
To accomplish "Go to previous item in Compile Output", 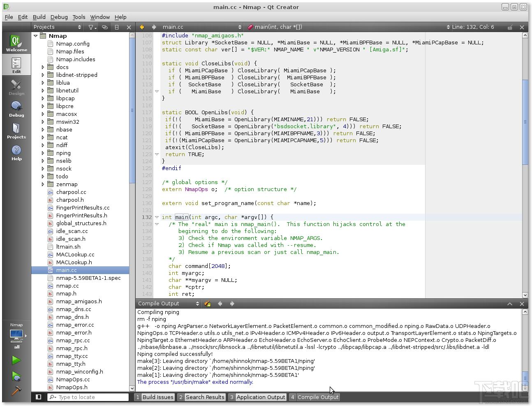I will coord(220,304).
